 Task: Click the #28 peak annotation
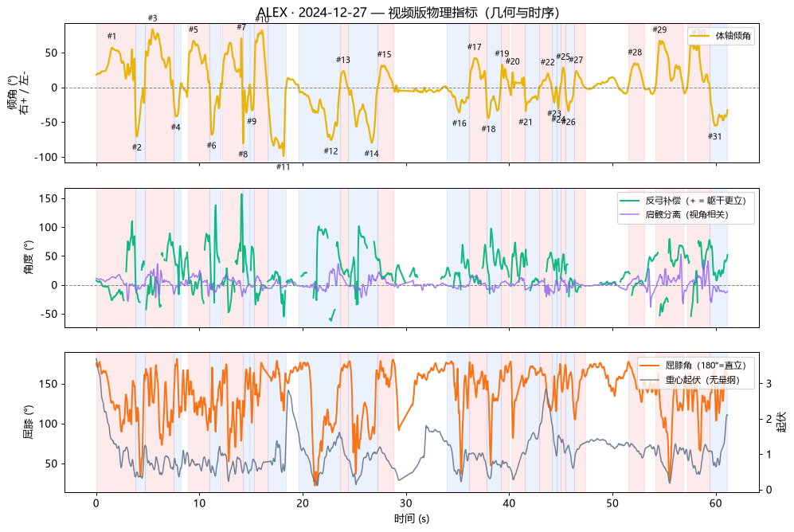point(635,52)
